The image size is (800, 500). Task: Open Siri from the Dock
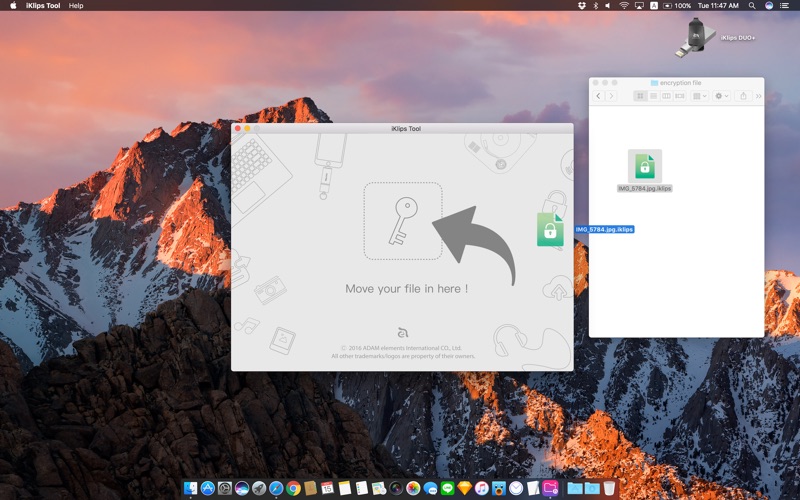coord(242,488)
